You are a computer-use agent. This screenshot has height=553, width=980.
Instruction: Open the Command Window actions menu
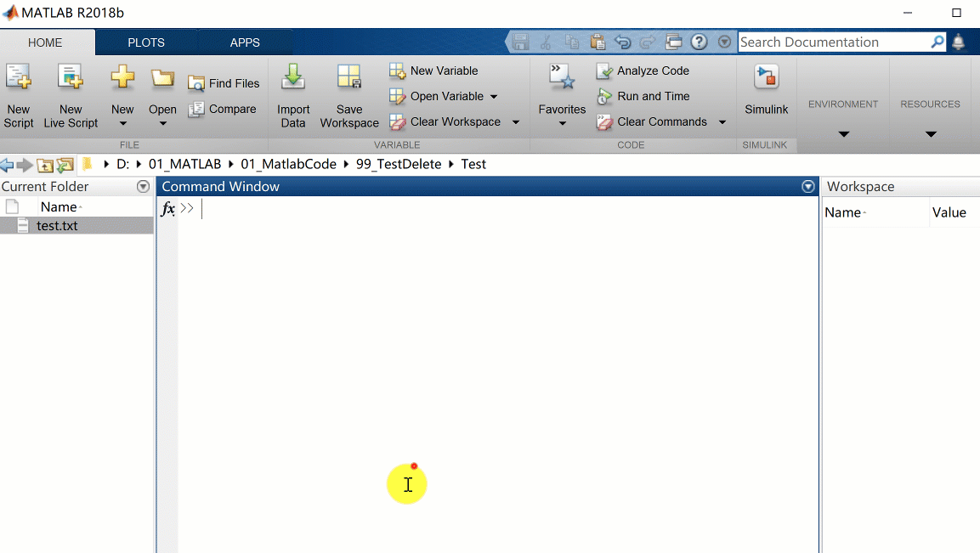point(807,186)
